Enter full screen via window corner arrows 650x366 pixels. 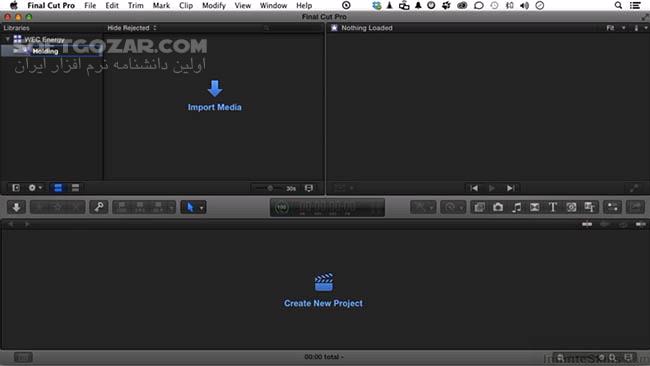[644, 17]
